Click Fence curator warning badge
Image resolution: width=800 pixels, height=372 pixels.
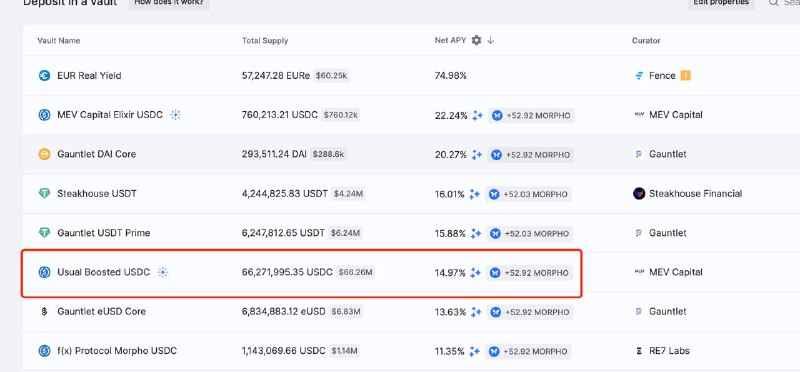point(686,76)
